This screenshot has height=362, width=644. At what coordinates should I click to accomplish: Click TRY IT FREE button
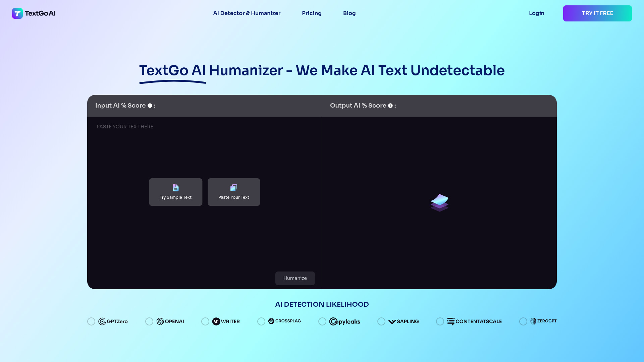(598, 13)
